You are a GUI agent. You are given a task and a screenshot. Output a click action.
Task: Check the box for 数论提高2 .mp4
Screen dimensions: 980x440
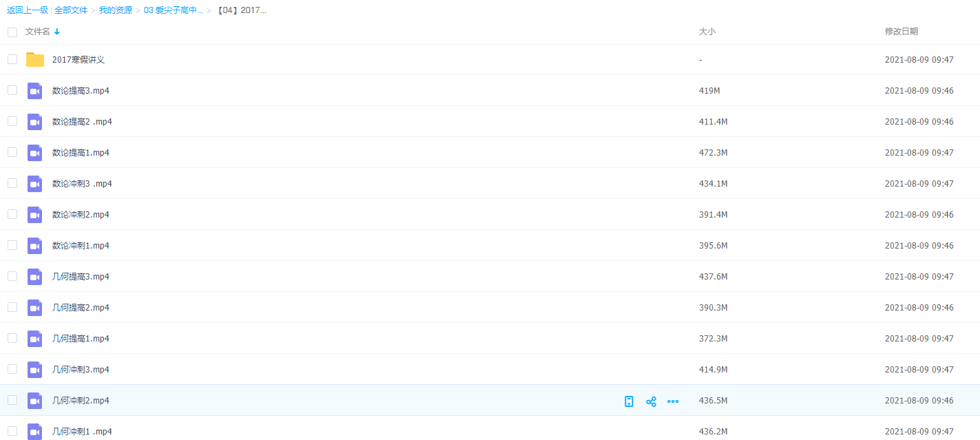pyautogui.click(x=12, y=121)
